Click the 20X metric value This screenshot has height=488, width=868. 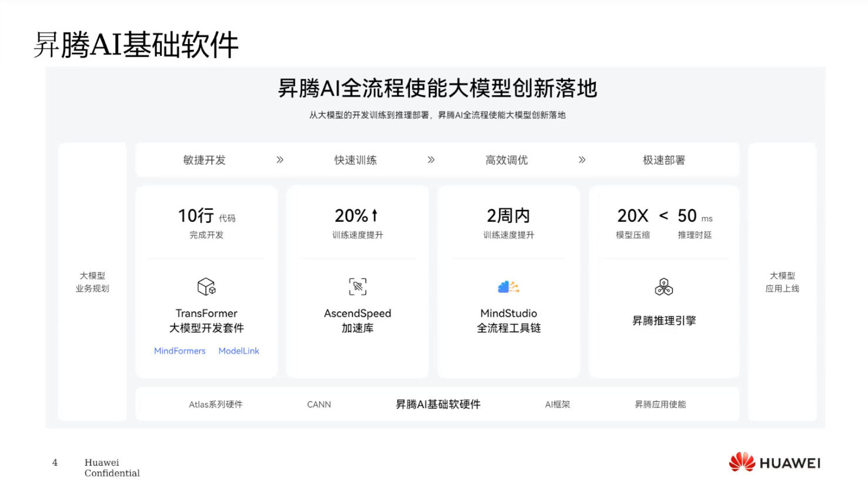coord(633,216)
